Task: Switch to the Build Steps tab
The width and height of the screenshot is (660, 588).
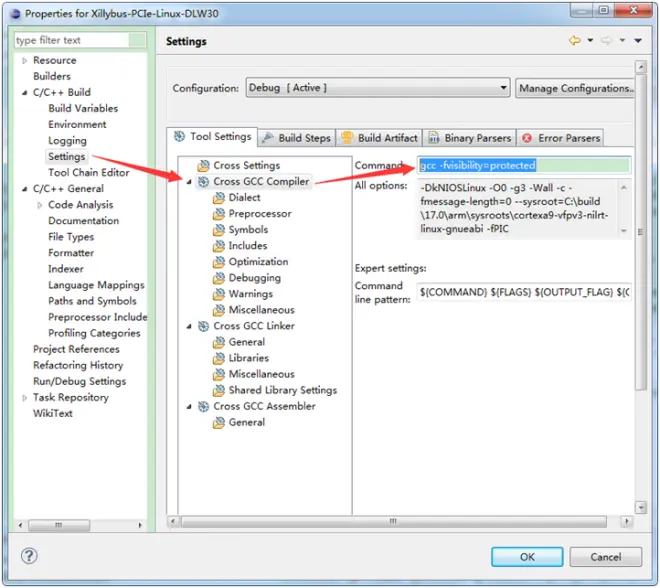Action: tap(297, 138)
